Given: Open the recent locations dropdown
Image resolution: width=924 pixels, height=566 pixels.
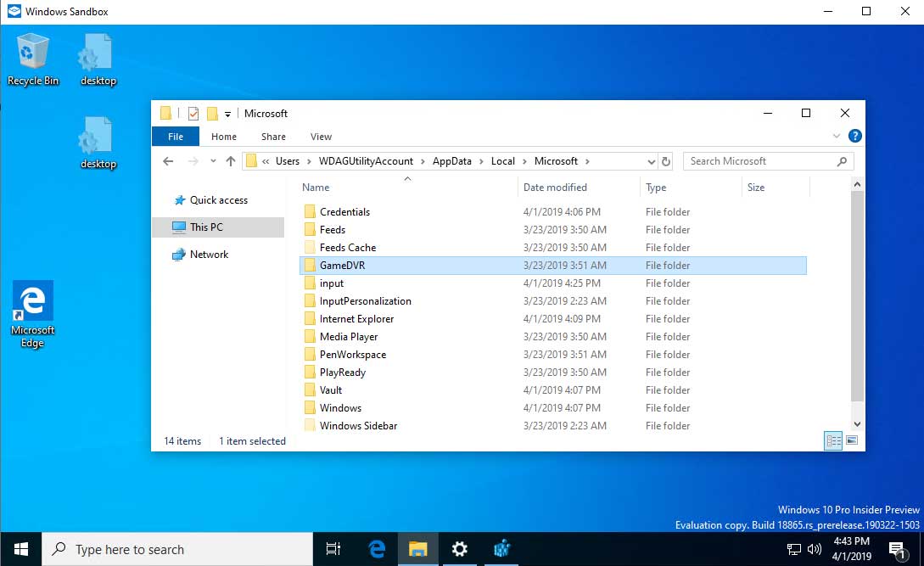Looking at the screenshot, I should 213,161.
